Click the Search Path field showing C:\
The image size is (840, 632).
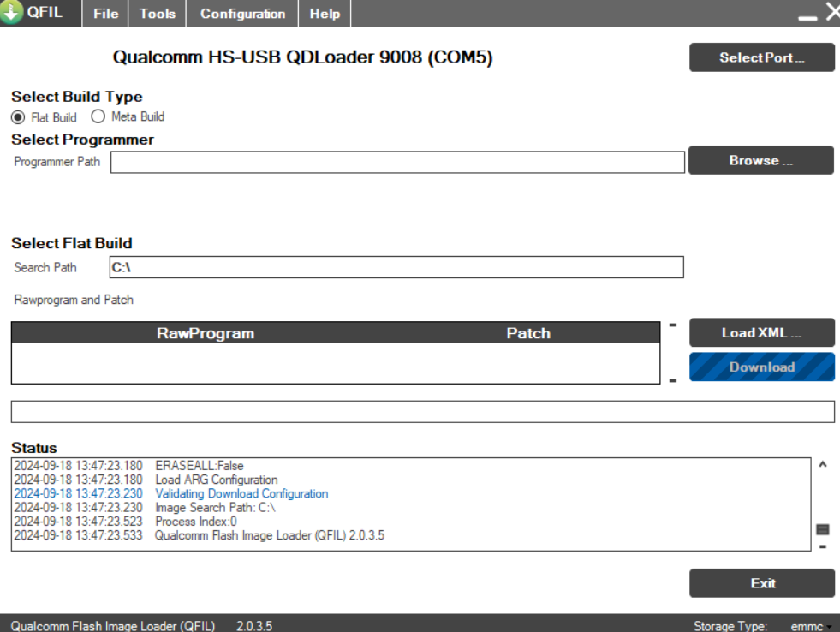396,267
